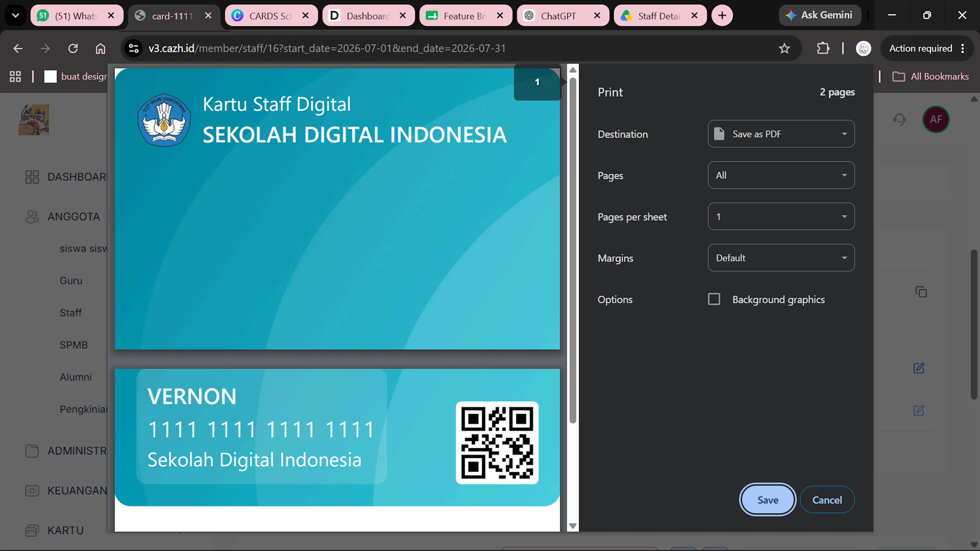Screen dimensions: 980x551
Task: Click the support headset icon
Action: (x=899, y=119)
